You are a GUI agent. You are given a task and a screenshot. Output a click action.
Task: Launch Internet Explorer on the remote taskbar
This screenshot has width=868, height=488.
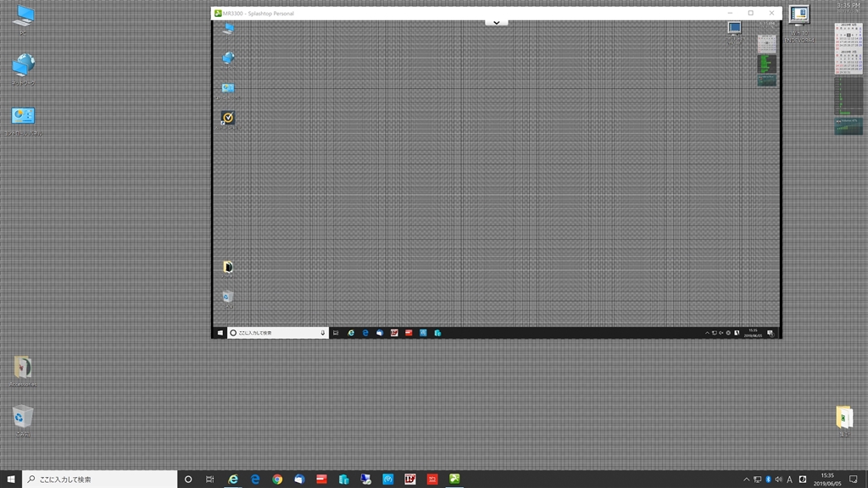coord(351,333)
